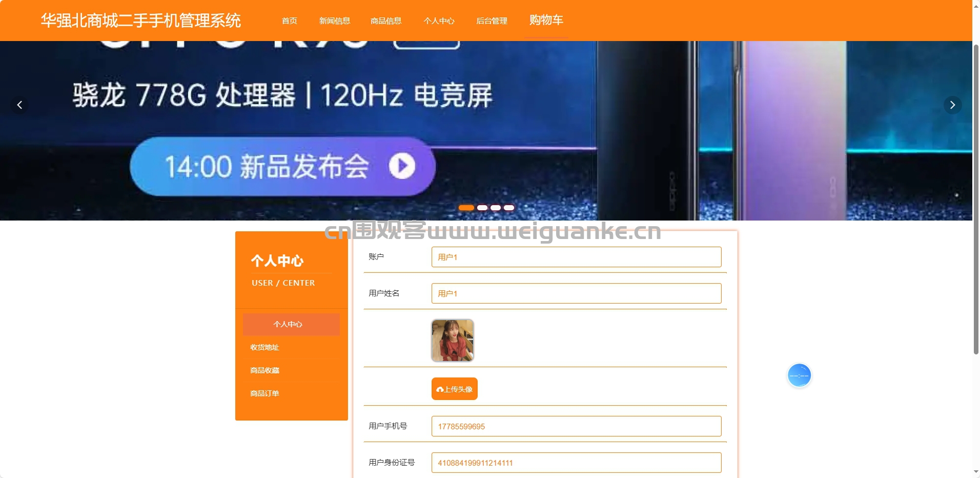Open 个人中心 in the top navigation
The image size is (980, 478).
pyautogui.click(x=439, y=21)
